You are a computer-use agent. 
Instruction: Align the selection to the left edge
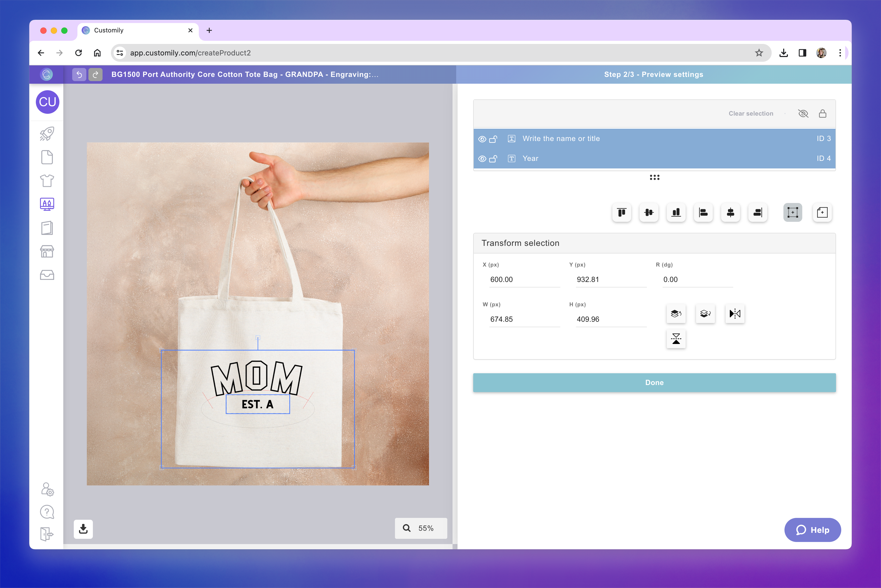click(703, 213)
